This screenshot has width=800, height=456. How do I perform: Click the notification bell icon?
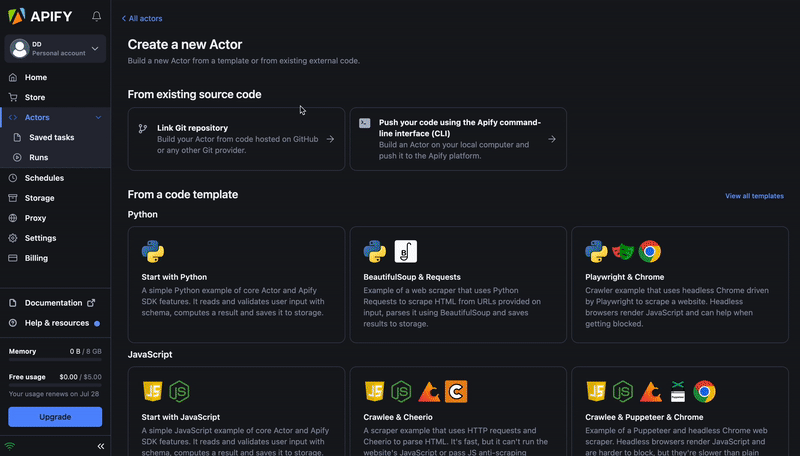tap(96, 16)
